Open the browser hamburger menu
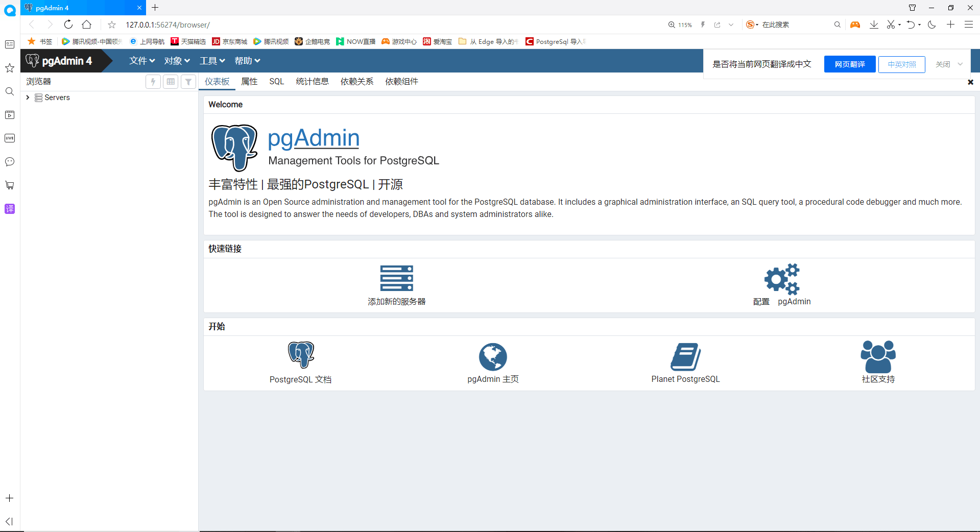The width and height of the screenshot is (980, 532). pos(969,25)
